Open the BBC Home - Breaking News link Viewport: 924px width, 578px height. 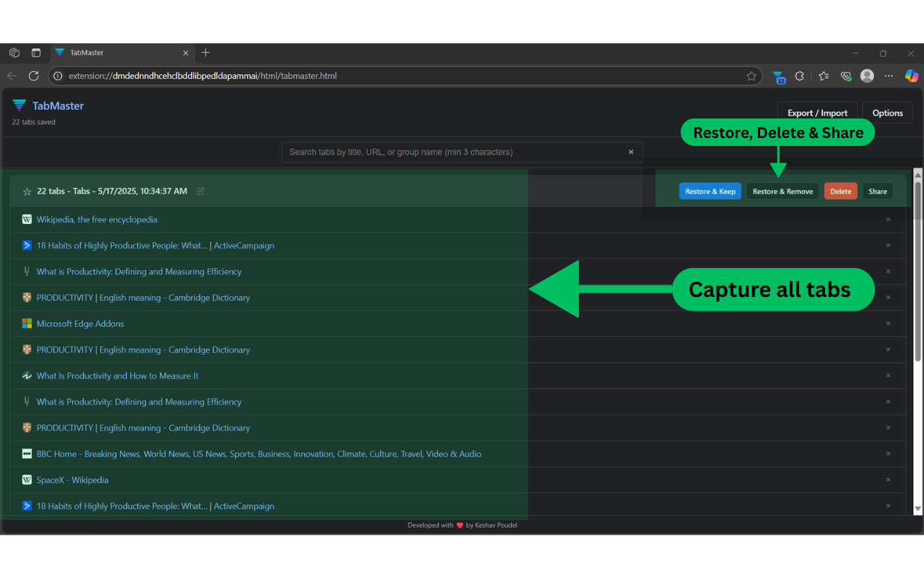tap(259, 454)
